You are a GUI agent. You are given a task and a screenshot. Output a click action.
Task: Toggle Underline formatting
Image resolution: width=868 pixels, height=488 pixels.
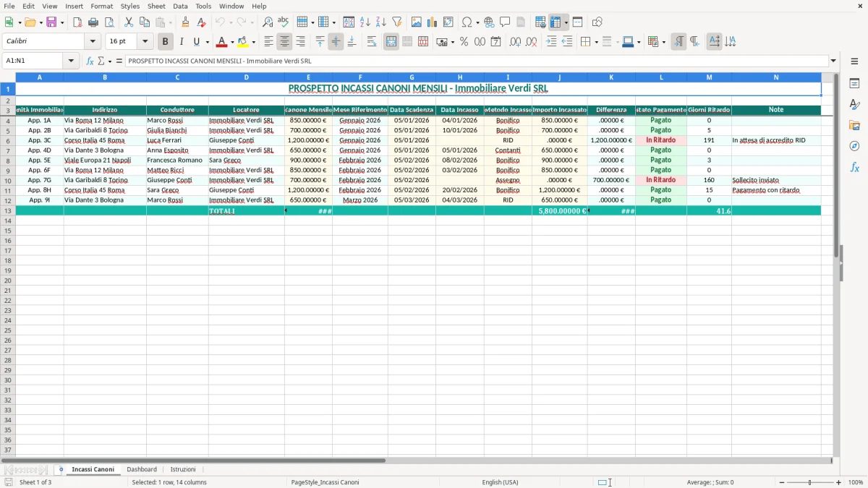[x=196, y=42]
